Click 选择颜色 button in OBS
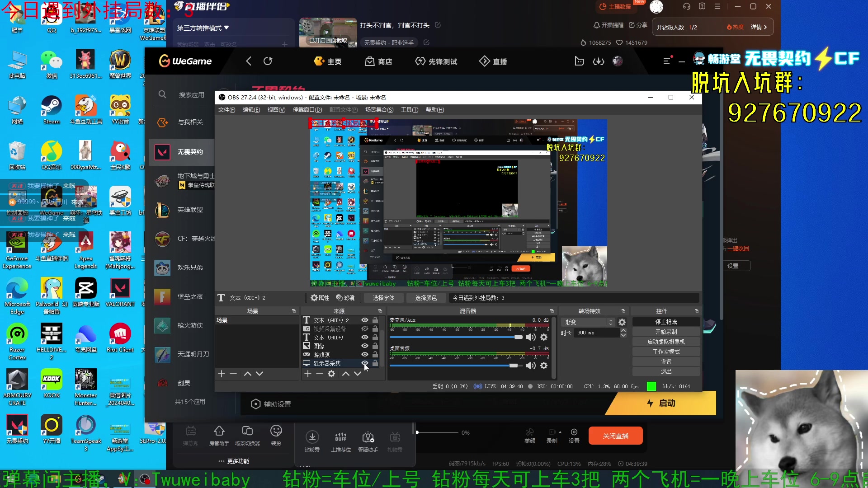Viewport: 868px width, 488px height. coord(426,298)
